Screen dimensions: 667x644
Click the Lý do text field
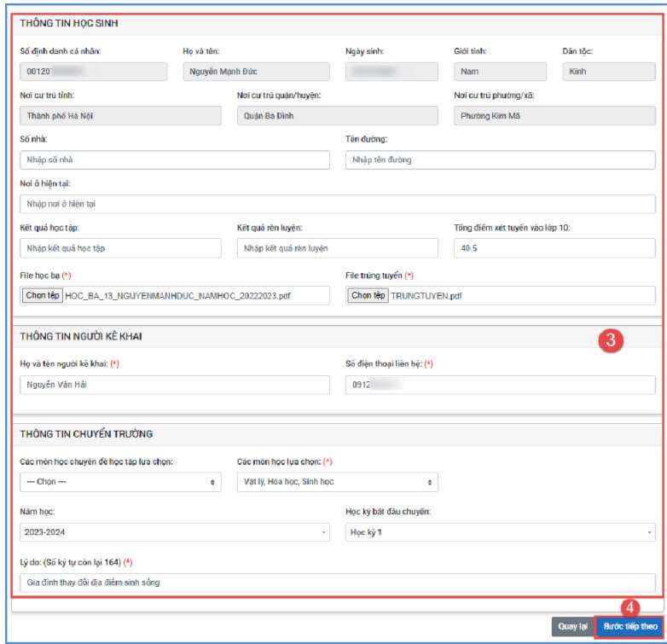[x=337, y=583]
